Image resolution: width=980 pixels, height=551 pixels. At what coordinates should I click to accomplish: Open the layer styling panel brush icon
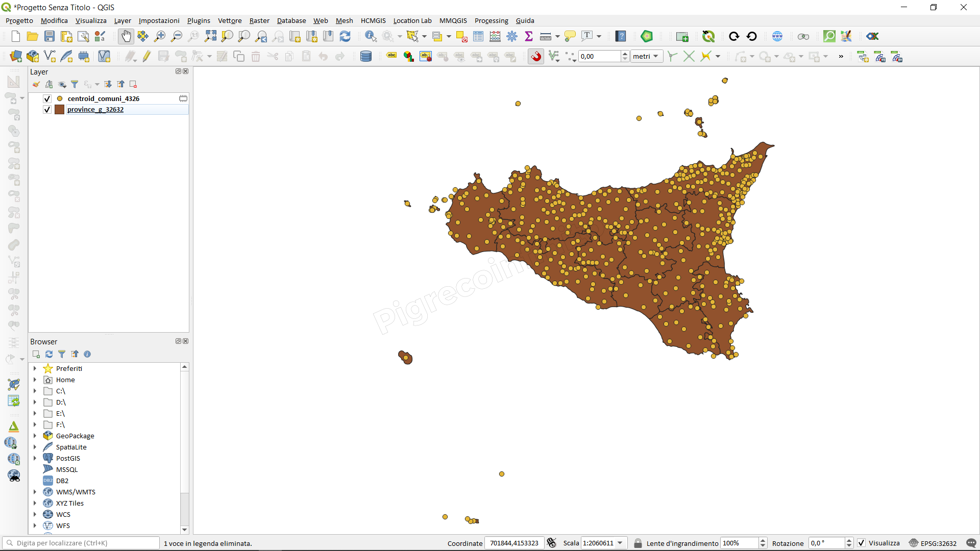[x=36, y=84]
